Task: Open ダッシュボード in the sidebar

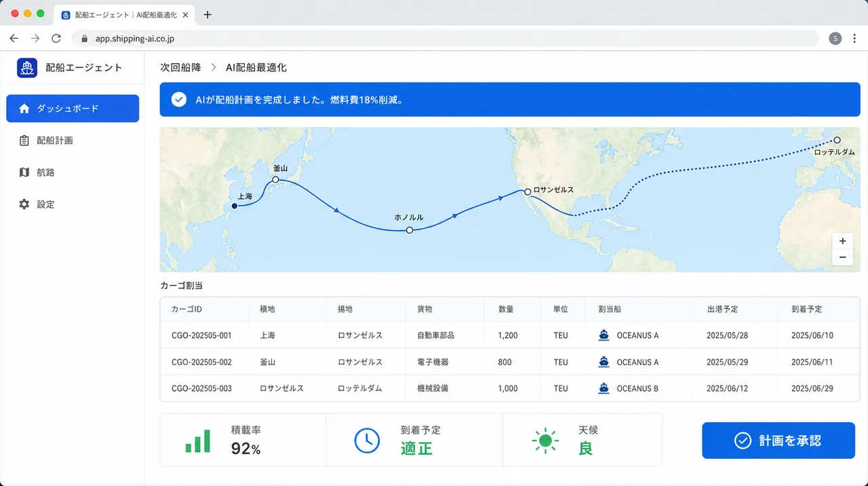Action: pos(73,109)
